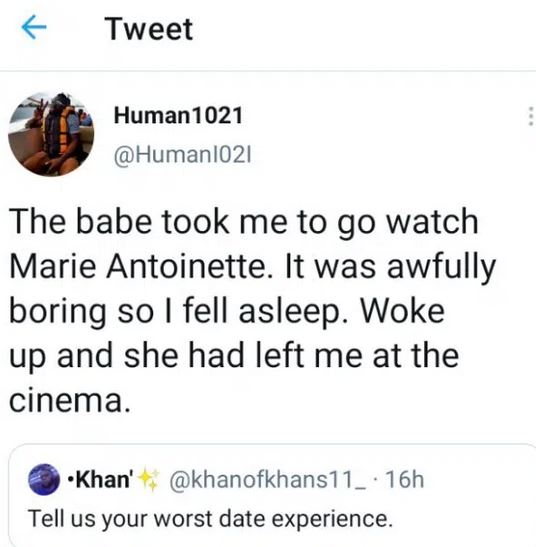
Task: Tap the word 'cinema.' ending the tweet
Action: (x=70, y=400)
